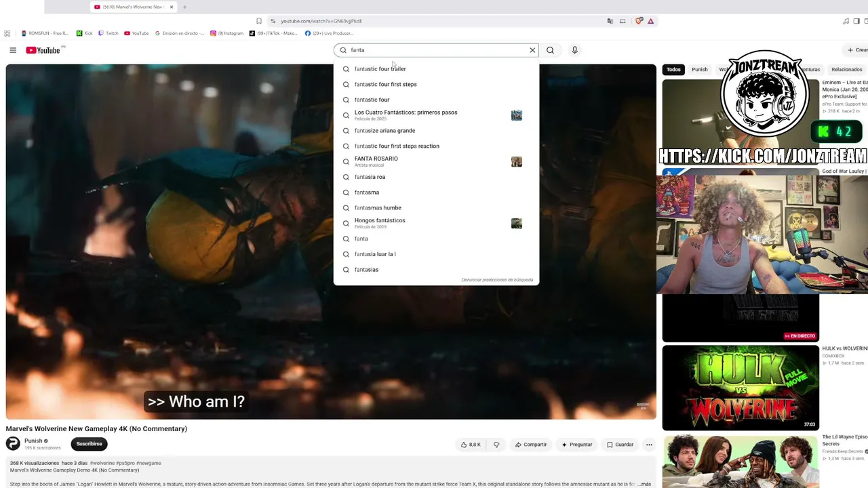This screenshot has width=868, height=488.
Task: Select the 'Todos' filter chip
Action: click(673, 69)
